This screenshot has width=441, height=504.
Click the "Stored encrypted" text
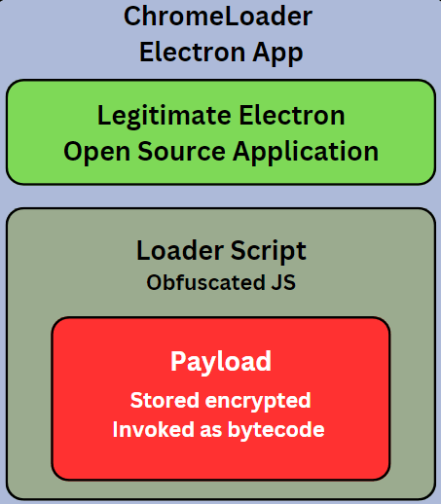[x=221, y=401]
